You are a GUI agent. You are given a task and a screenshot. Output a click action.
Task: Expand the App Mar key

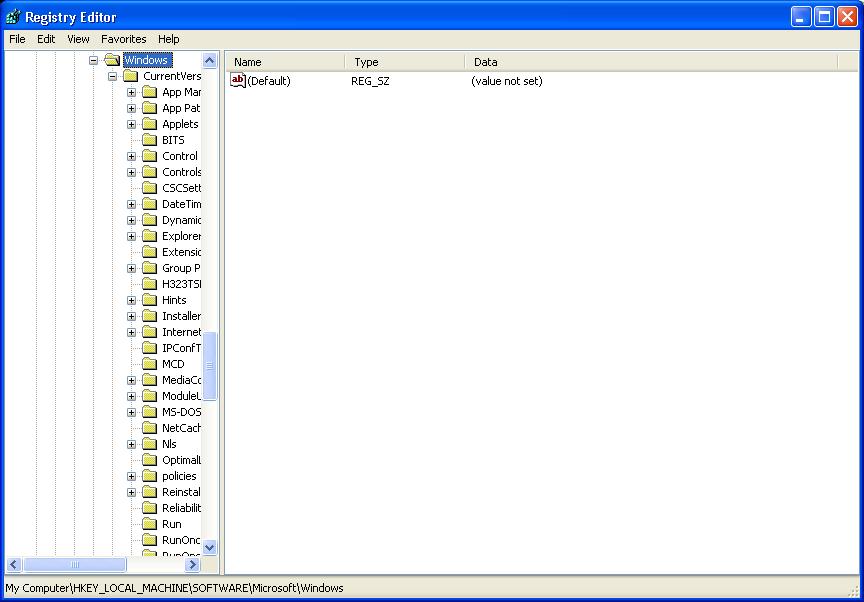tap(131, 92)
